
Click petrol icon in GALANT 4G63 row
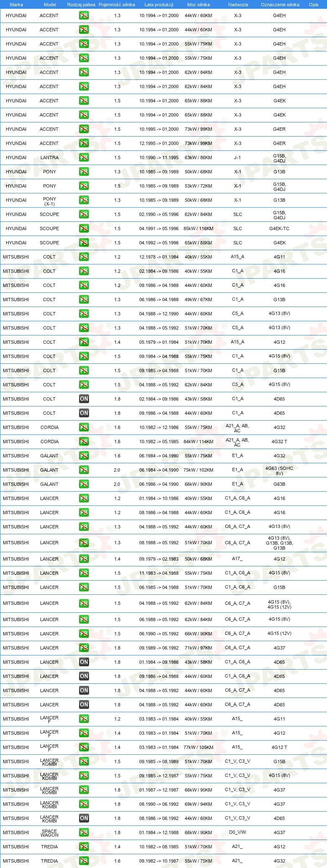84,470
